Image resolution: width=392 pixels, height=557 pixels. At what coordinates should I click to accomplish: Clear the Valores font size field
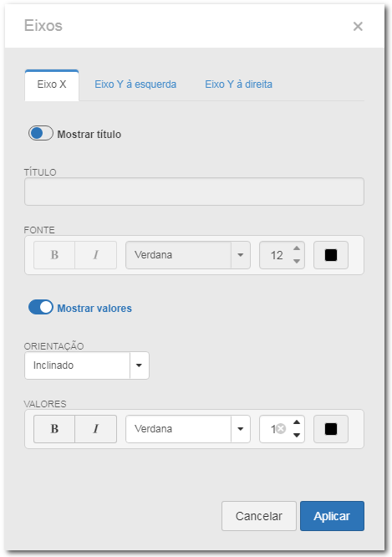coord(281,429)
